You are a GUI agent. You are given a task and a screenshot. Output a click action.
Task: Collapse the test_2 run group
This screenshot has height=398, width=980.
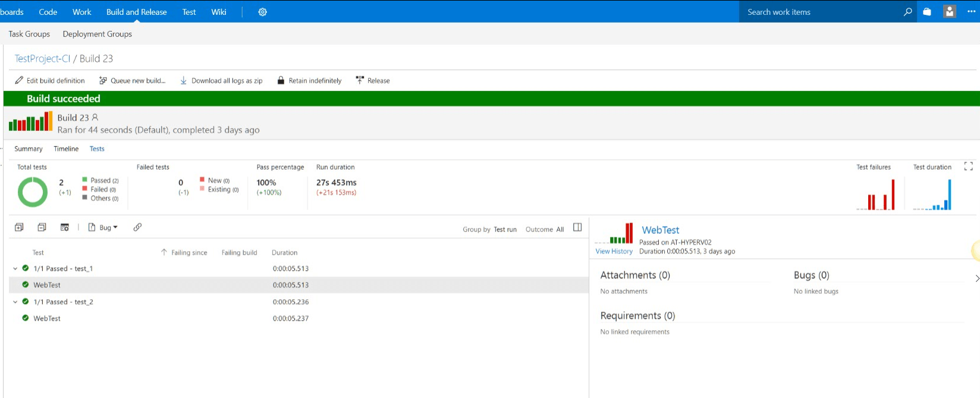[x=15, y=302]
